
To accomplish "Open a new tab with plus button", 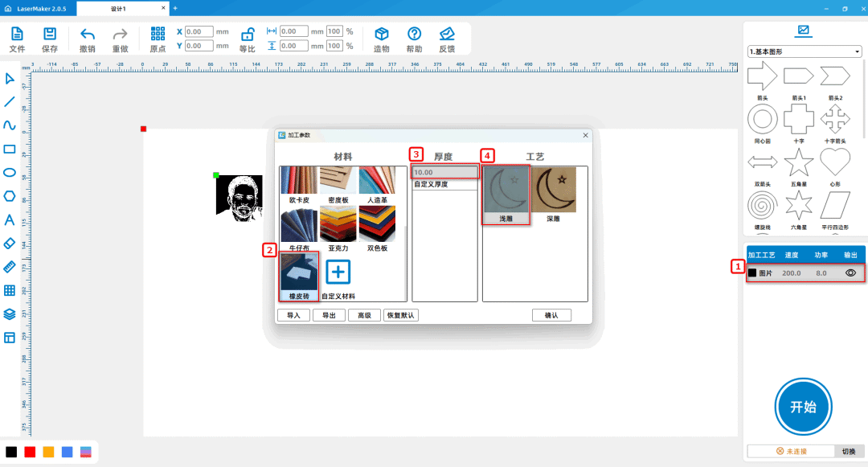I will pos(175,8).
